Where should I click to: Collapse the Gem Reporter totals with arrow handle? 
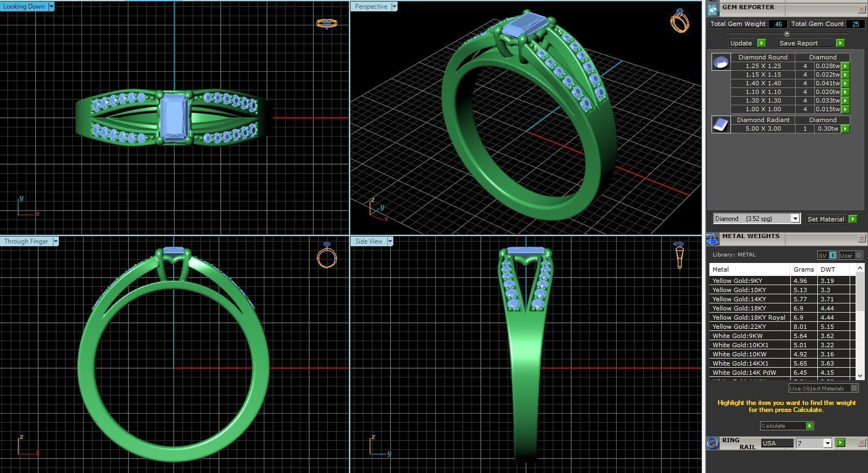point(787,33)
